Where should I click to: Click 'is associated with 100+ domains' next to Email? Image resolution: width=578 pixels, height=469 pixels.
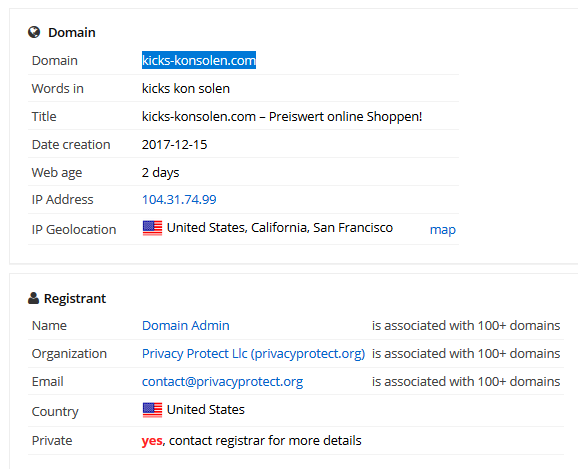(466, 382)
